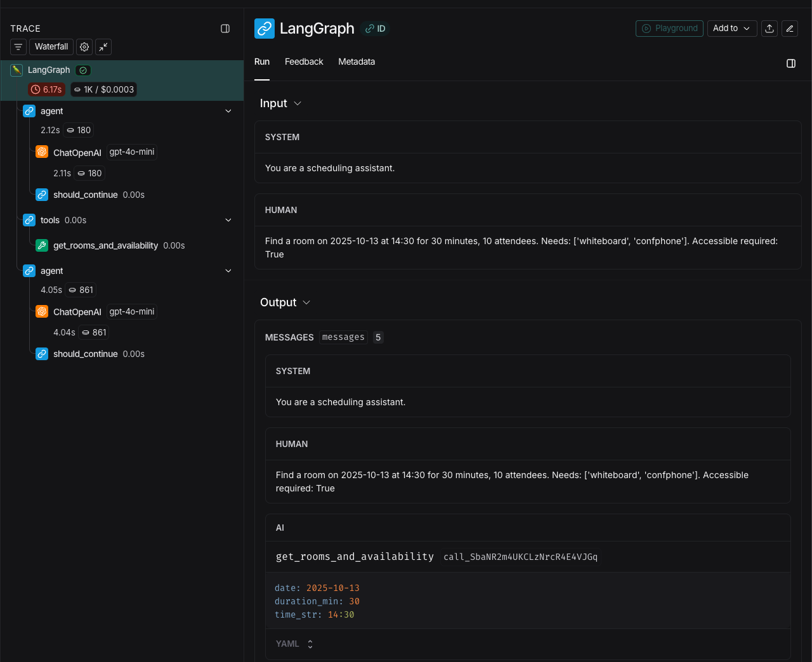Change the YAML format selector
Screen dimensions: 812x662
[x=294, y=644]
